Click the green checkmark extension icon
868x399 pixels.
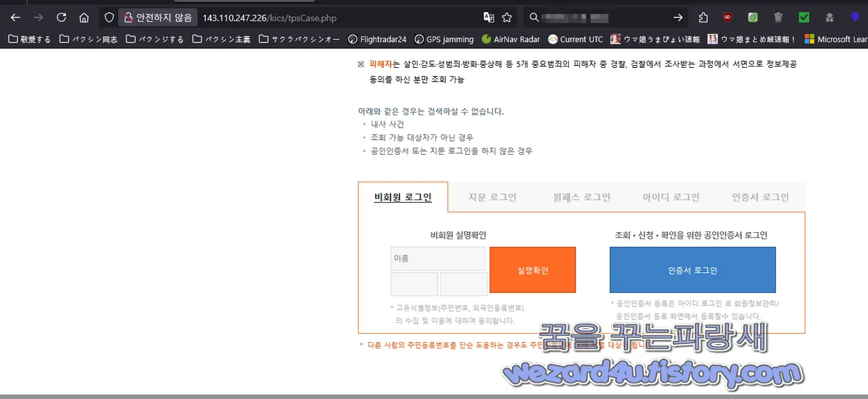tap(804, 18)
